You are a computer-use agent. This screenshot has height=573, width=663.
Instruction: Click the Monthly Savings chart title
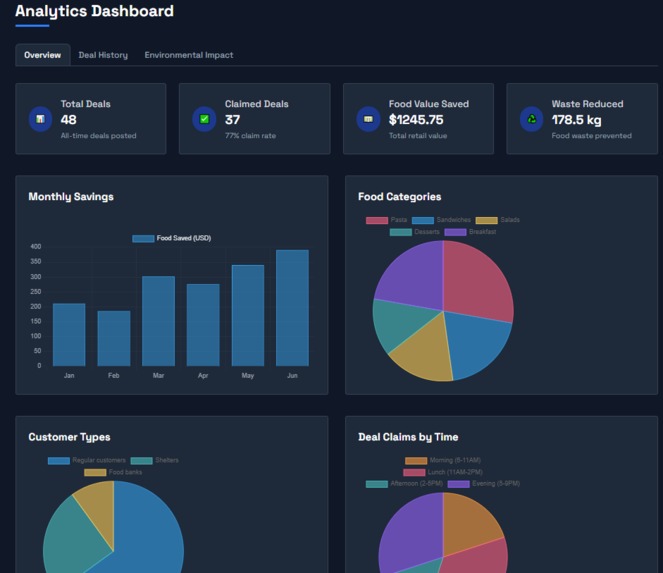coord(71,197)
